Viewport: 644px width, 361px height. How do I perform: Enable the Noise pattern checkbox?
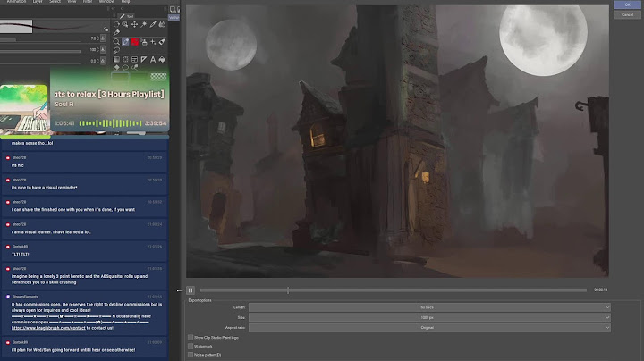(x=191, y=355)
